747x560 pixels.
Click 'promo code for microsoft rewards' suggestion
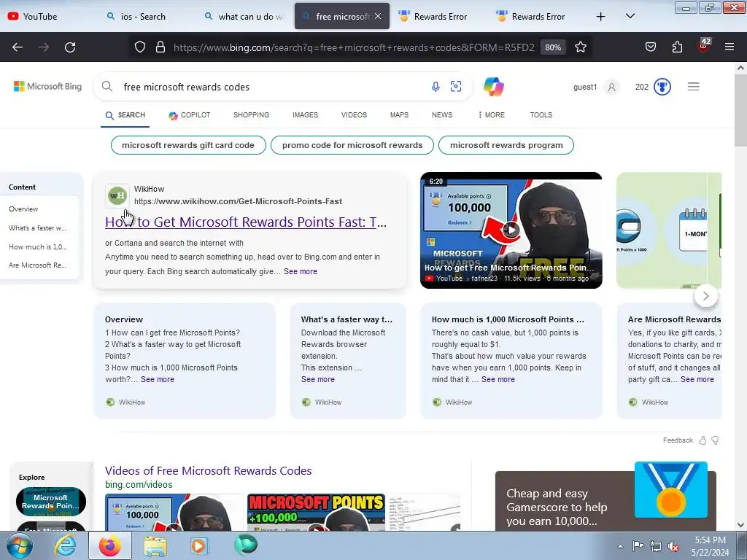(x=352, y=145)
